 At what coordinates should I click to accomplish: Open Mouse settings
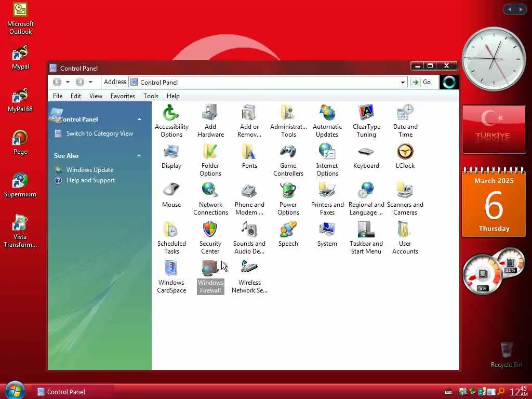pyautogui.click(x=171, y=195)
